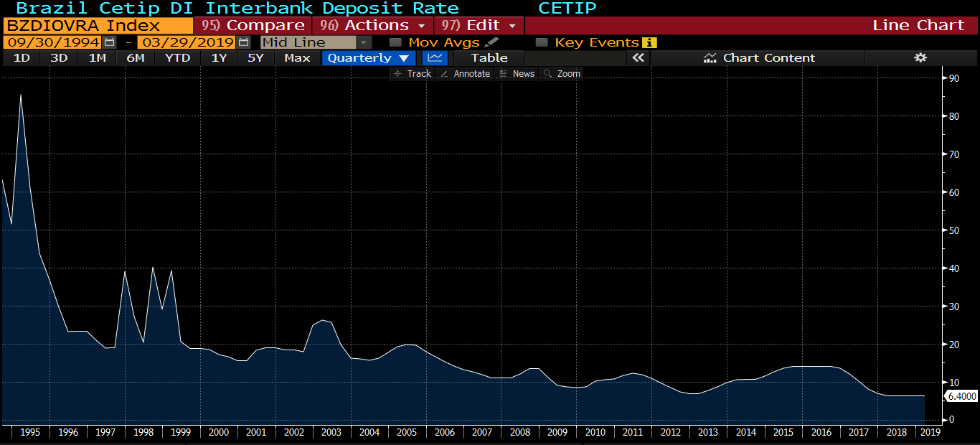
Task: Switch to line chart view icon
Action: pyautogui.click(x=433, y=58)
